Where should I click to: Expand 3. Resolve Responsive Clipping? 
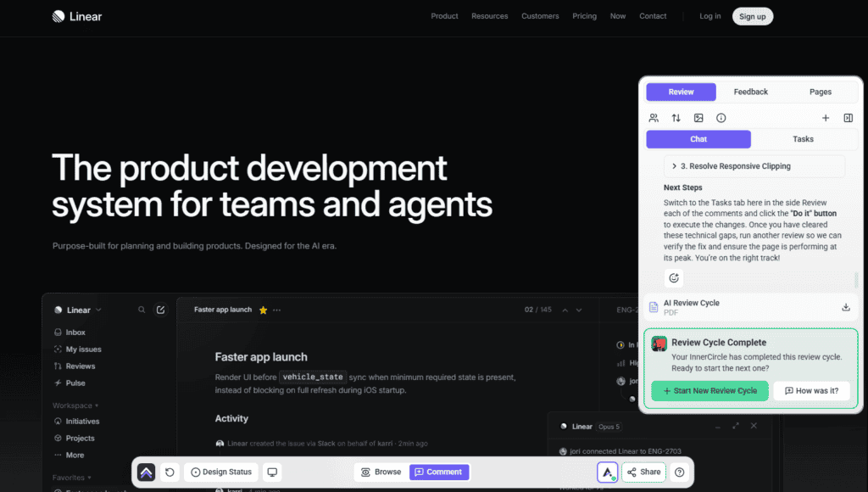click(754, 166)
